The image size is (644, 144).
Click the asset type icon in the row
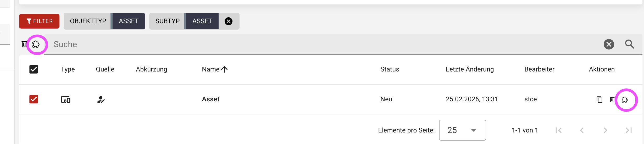tap(65, 99)
